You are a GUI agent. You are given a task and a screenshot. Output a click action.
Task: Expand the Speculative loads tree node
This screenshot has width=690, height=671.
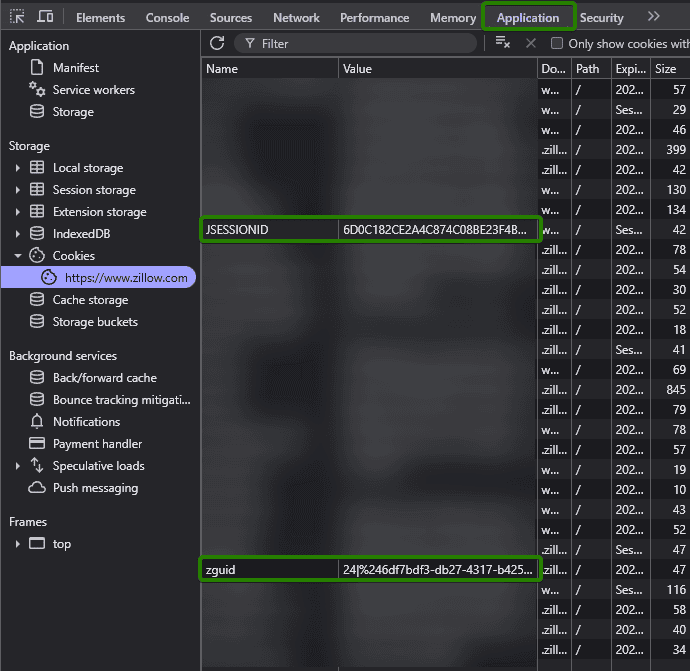point(18,466)
